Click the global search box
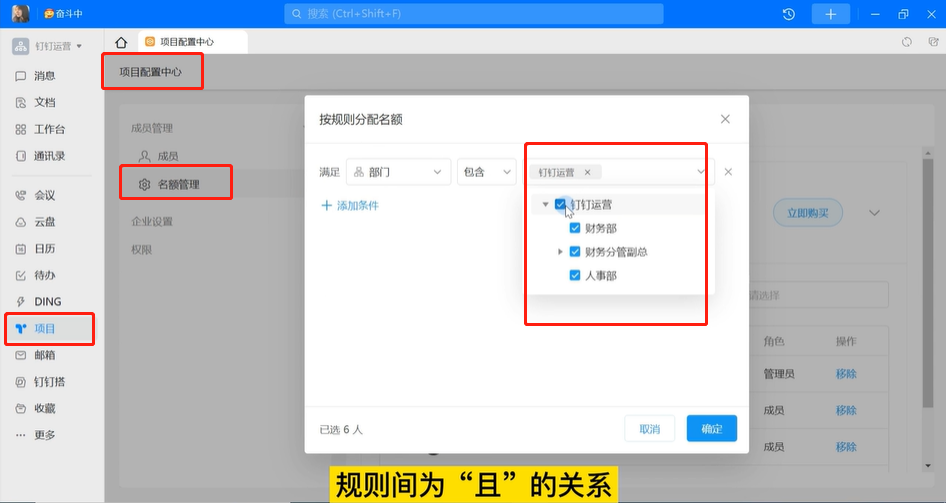 tap(473, 14)
